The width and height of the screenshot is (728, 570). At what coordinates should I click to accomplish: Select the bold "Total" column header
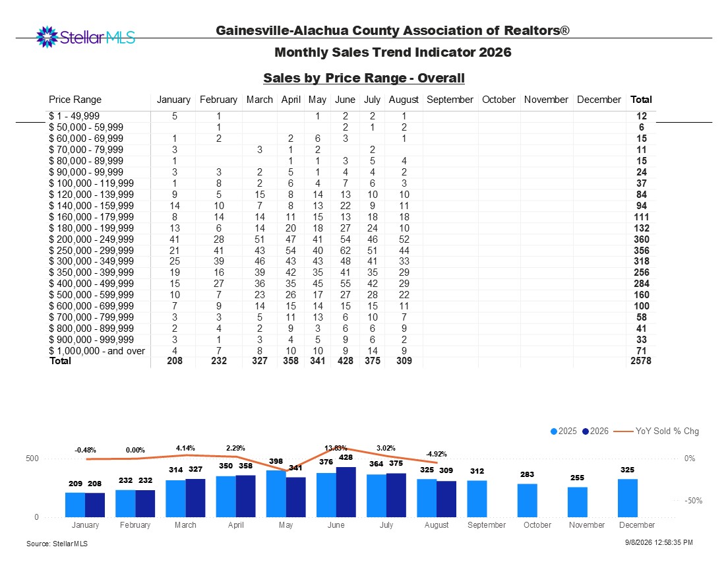tap(641, 100)
